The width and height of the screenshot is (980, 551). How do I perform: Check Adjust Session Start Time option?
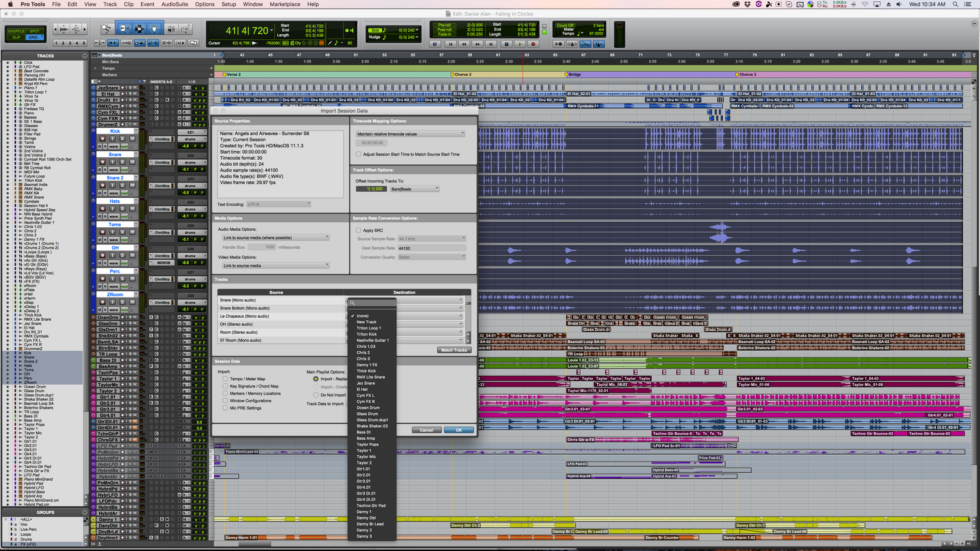click(x=358, y=154)
